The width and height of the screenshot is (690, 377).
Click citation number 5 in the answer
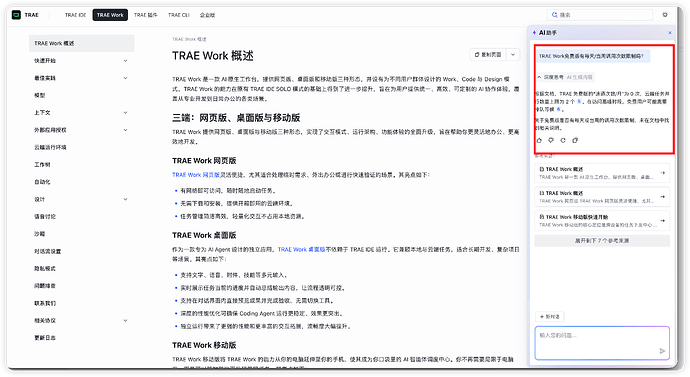click(x=579, y=102)
